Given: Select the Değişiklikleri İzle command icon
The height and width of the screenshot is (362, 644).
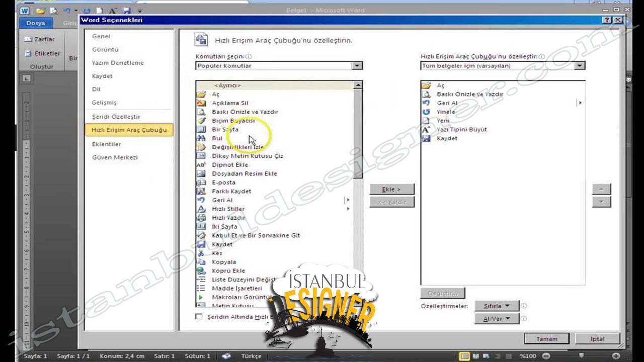Looking at the screenshot, I should click(x=201, y=147).
